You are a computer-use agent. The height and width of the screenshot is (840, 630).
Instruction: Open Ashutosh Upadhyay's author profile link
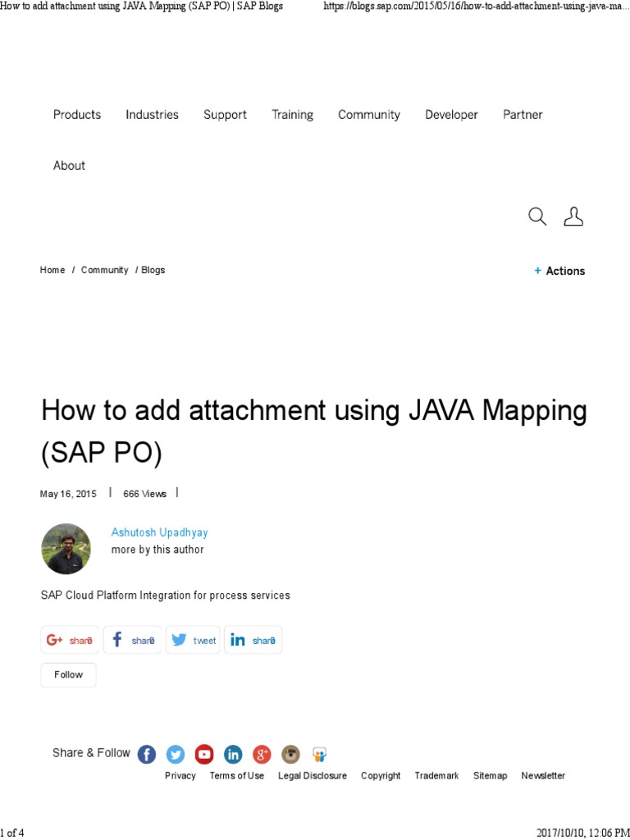160,532
